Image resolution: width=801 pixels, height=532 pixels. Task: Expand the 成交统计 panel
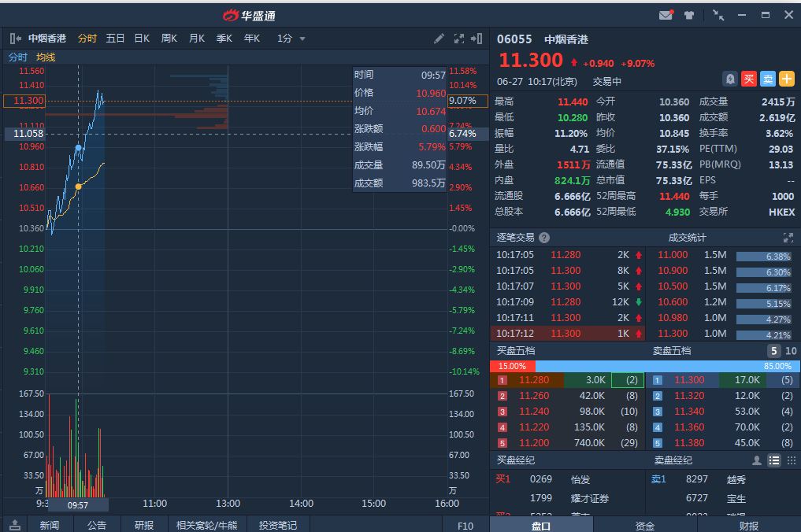pos(788,238)
